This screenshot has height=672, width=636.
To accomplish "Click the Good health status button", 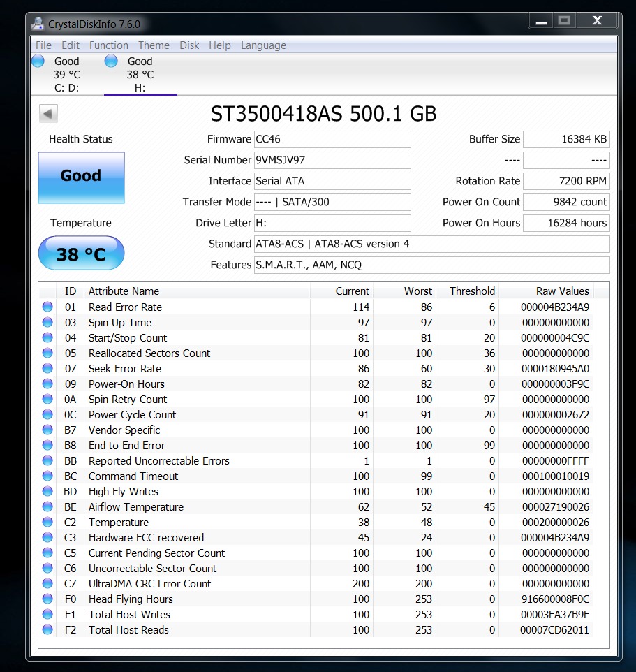I will pos(81,177).
